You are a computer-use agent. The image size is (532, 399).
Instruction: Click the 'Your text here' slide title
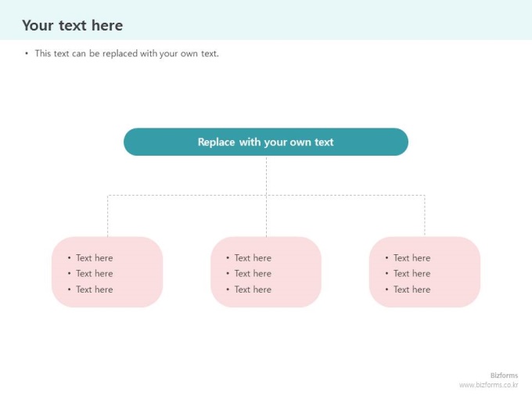(x=72, y=26)
